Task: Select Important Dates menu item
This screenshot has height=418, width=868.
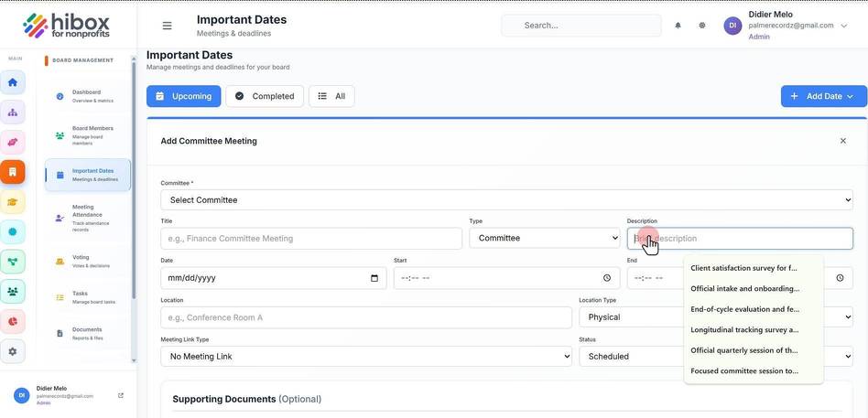Action: (88, 175)
